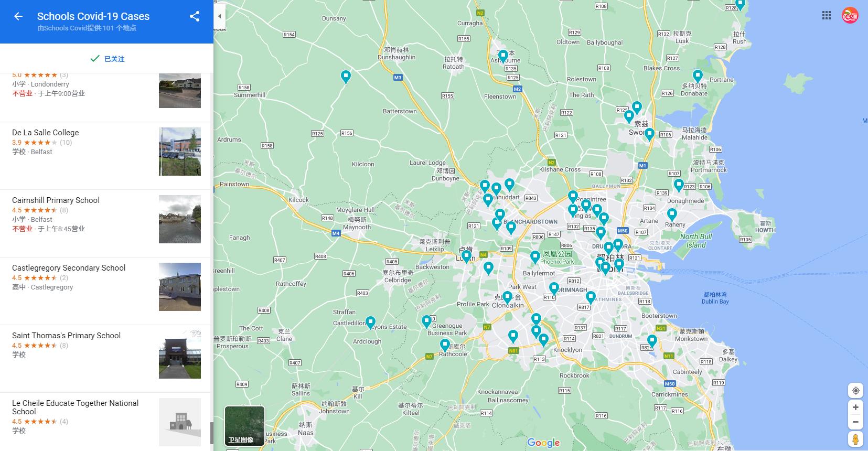Open De La Salle College listing
868x451 pixels.
tap(105, 156)
